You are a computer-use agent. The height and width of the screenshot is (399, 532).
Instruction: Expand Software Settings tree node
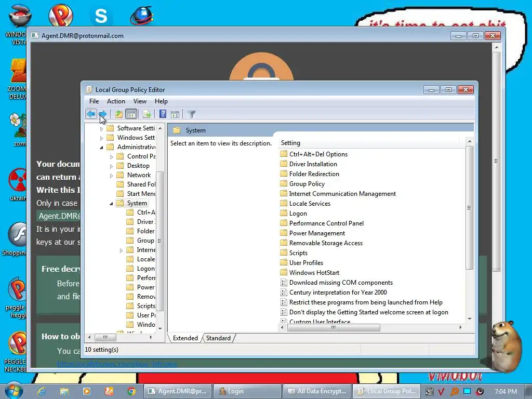(x=101, y=129)
